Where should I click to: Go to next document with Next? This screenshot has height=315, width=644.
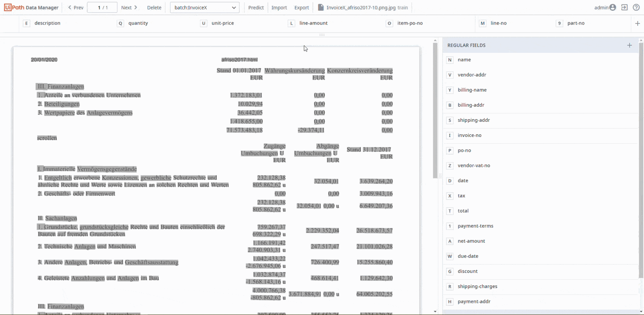[x=129, y=7]
